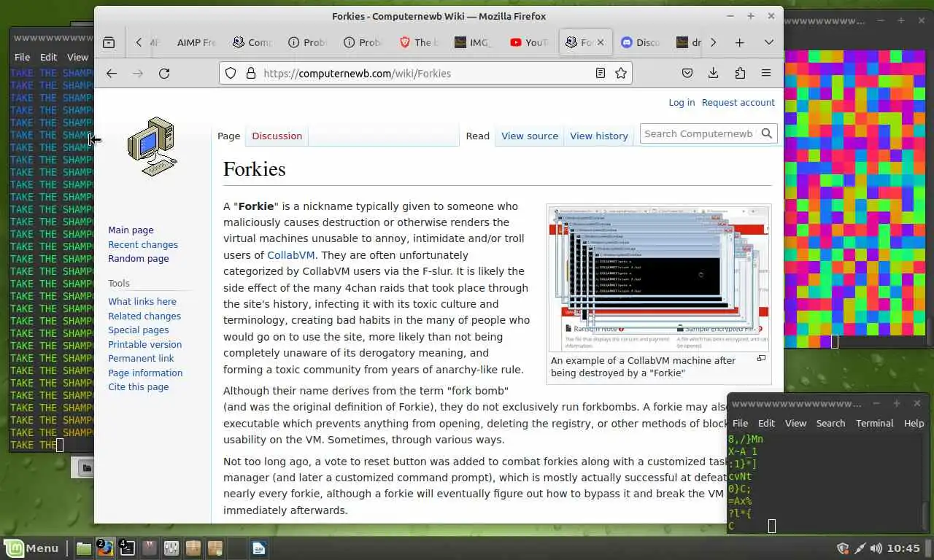The width and height of the screenshot is (934, 560).
Task: Open the CollabVM destroyed machine thumbnail
Action: tap(659, 279)
